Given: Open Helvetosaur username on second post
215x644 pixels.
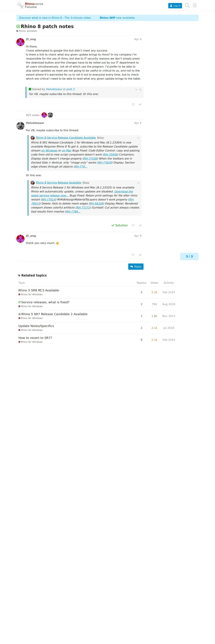Looking at the screenshot, I should click(35, 123).
